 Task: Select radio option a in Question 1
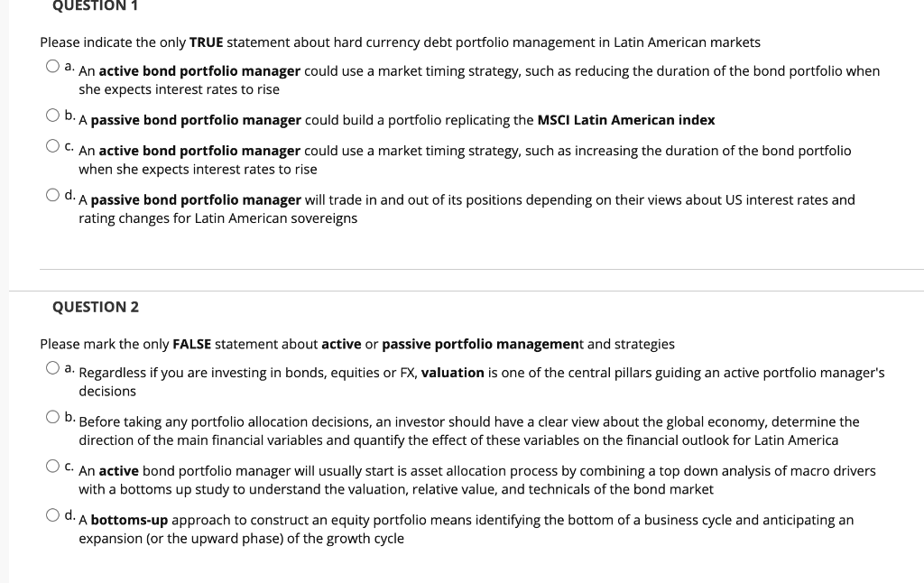[x=51, y=64]
